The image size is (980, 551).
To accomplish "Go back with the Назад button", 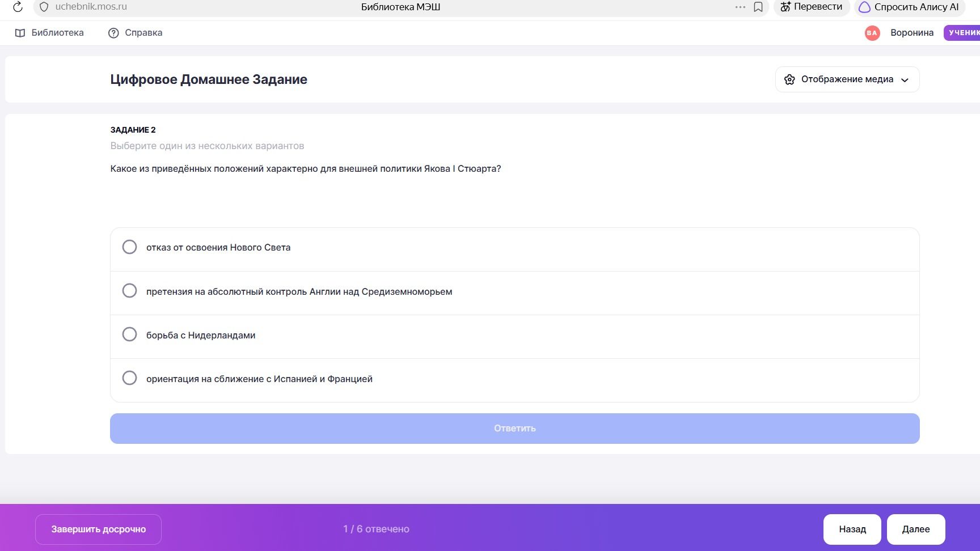I will 852,529.
